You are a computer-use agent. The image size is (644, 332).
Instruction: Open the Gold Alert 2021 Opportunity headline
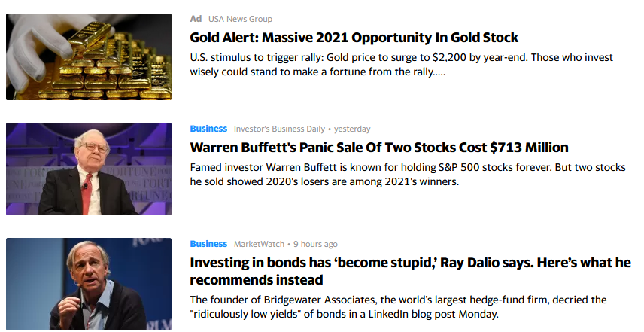pyautogui.click(x=354, y=38)
